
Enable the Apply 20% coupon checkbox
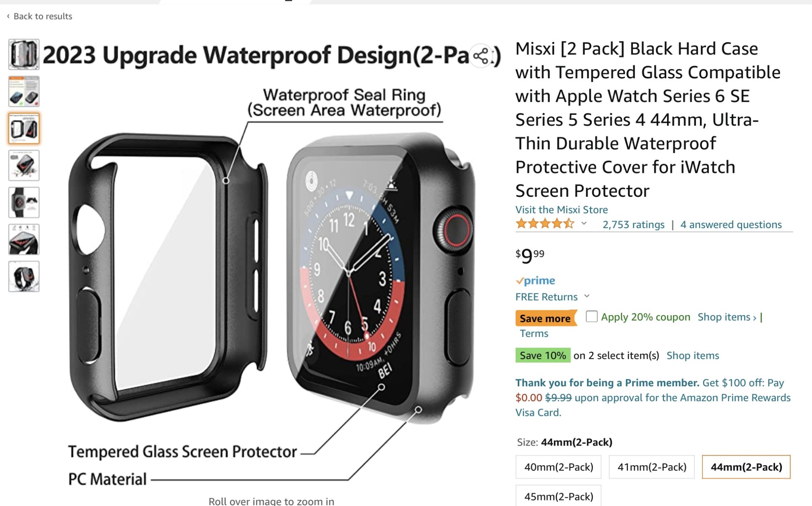[x=592, y=317]
